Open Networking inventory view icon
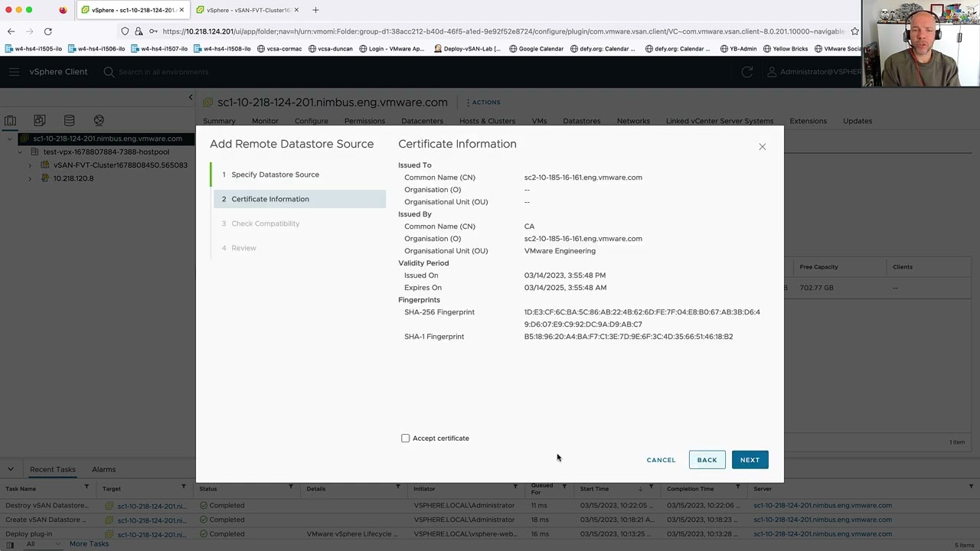The width and height of the screenshot is (980, 551). click(x=99, y=121)
